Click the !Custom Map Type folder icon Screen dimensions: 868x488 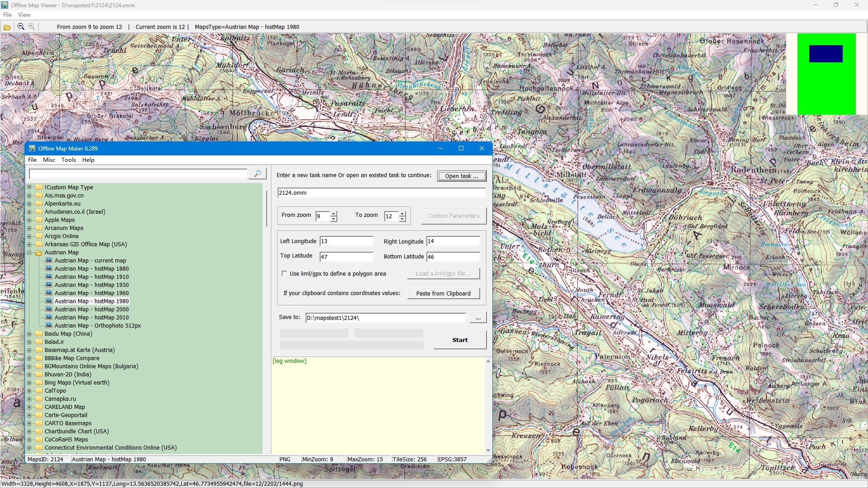[x=39, y=188]
